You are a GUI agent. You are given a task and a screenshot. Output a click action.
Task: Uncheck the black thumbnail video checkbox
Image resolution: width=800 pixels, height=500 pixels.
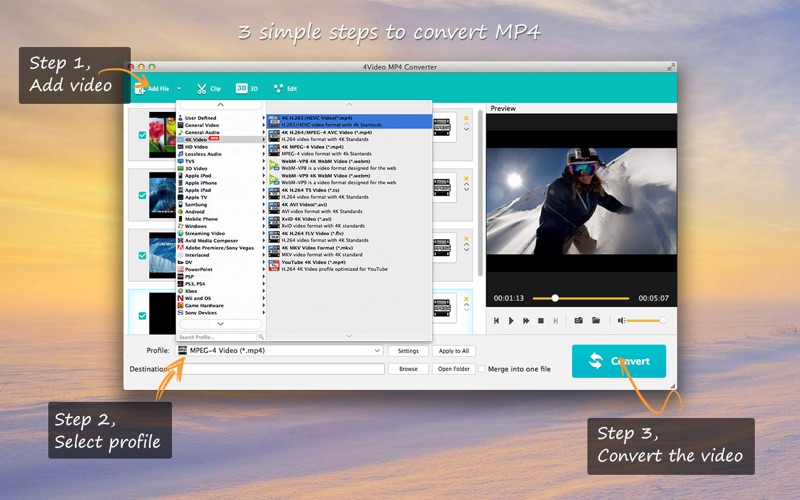coord(142,316)
